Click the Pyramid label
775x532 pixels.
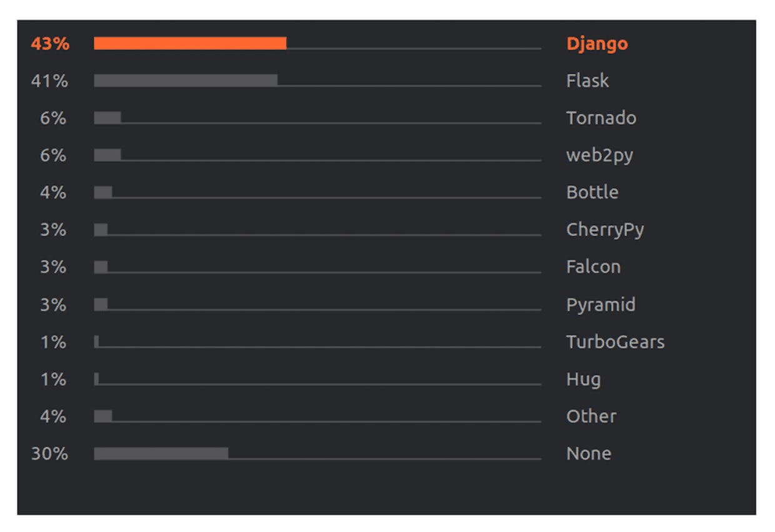coord(601,305)
